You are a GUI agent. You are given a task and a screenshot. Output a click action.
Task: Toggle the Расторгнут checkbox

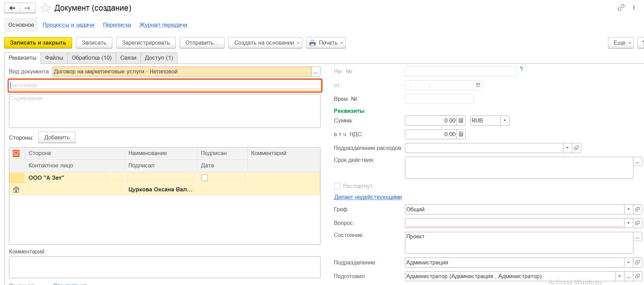pyautogui.click(x=337, y=186)
